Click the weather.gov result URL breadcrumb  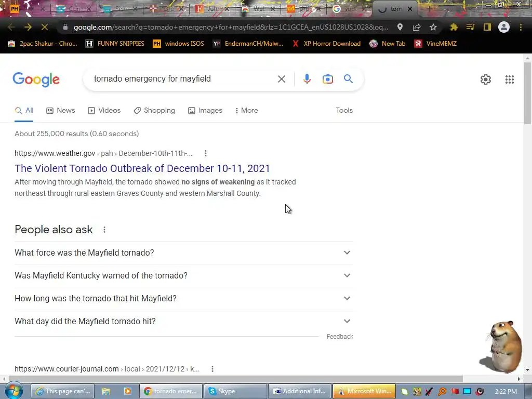(x=103, y=153)
